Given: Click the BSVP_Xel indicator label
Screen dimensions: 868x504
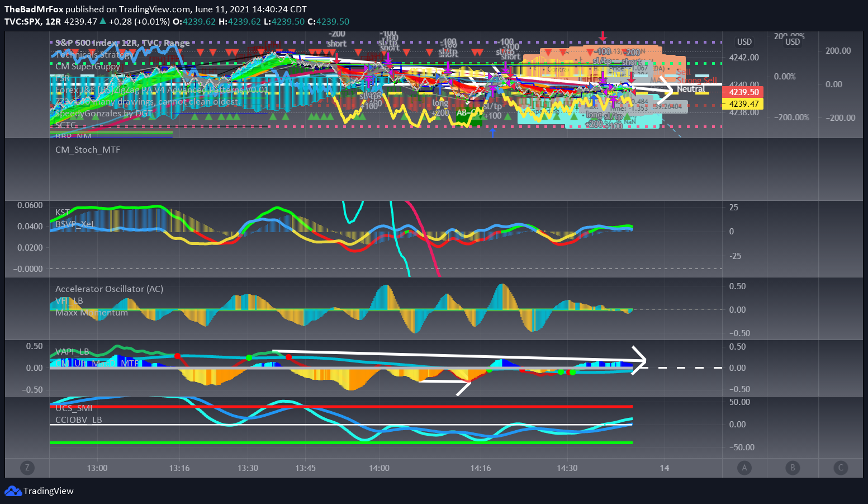Looking at the screenshot, I should (75, 224).
